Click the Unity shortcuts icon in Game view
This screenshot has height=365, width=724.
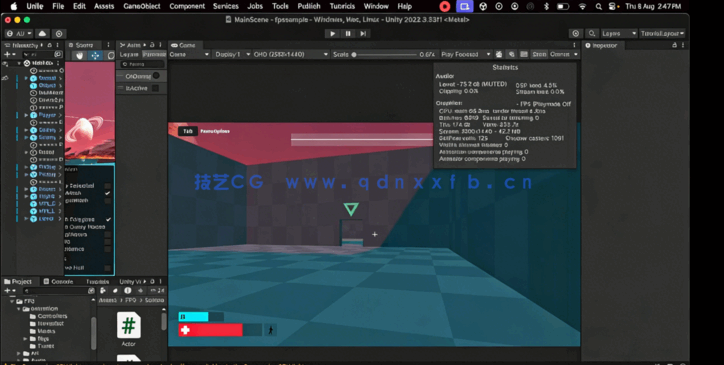(524, 55)
